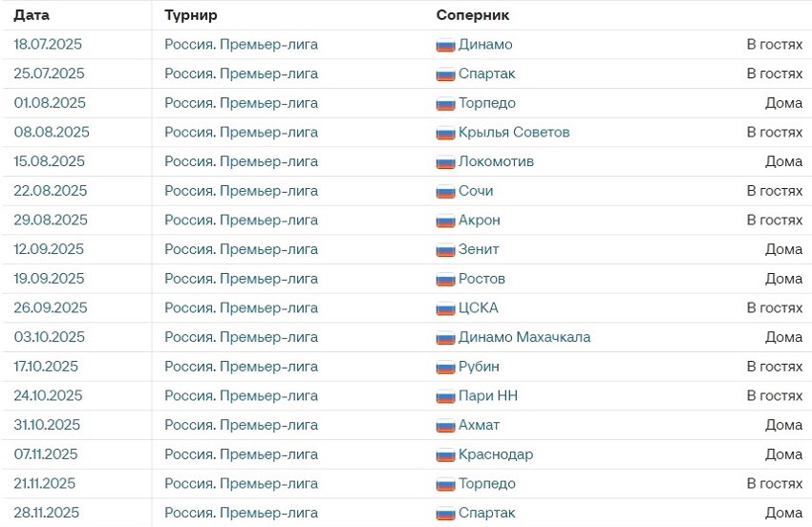Open the Крылья Советов team link
This screenshot has height=527, width=812.
pos(514,133)
